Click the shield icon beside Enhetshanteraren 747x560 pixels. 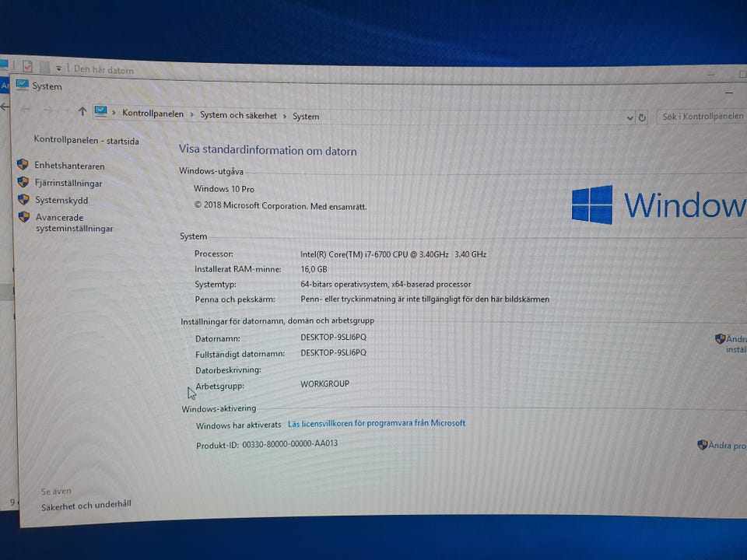click(23, 165)
